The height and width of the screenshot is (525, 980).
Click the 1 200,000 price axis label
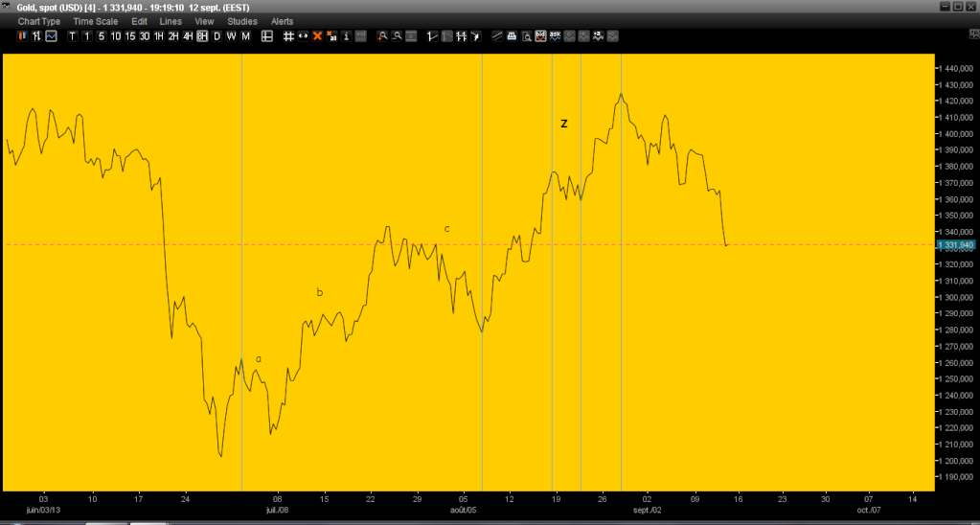point(956,461)
